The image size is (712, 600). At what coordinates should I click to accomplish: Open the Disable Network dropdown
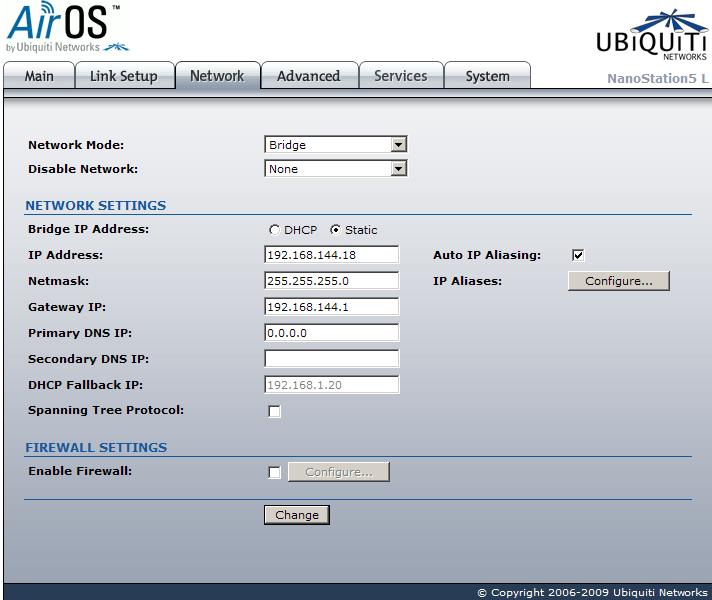click(x=336, y=169)
